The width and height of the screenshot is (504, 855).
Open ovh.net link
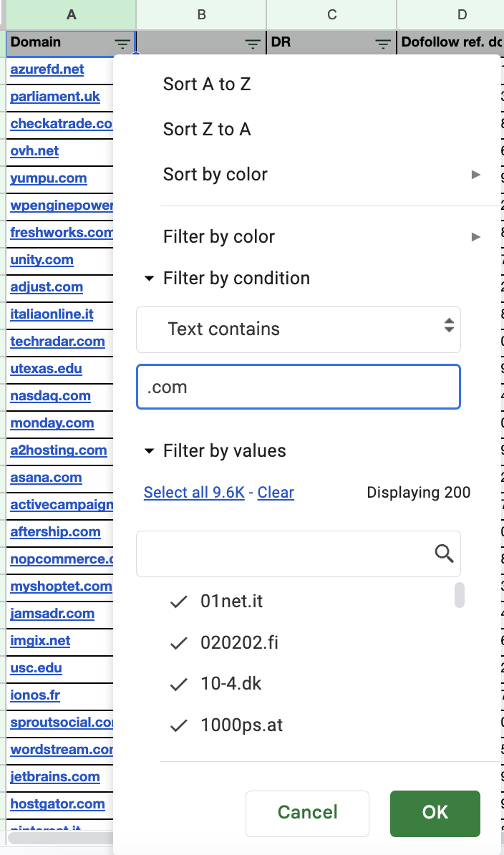pyautogui.click(x=34, y=151)
